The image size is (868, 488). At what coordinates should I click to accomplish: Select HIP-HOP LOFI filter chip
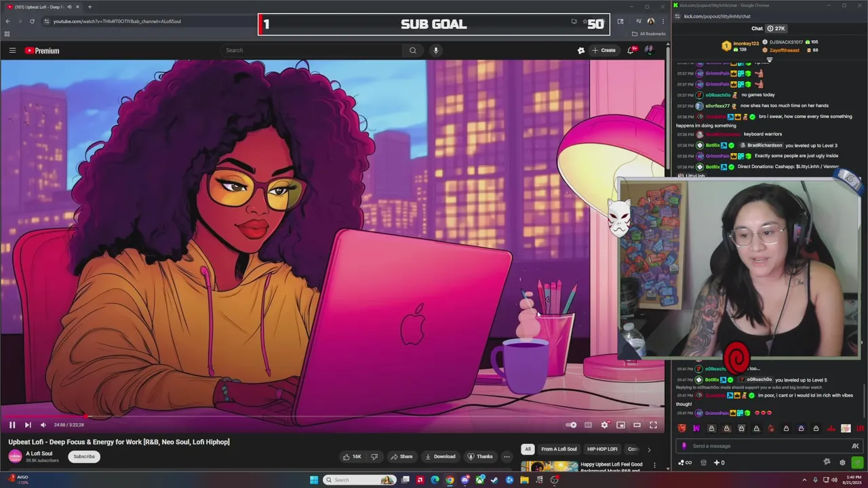pyautogui.click(x=602, y=449)
